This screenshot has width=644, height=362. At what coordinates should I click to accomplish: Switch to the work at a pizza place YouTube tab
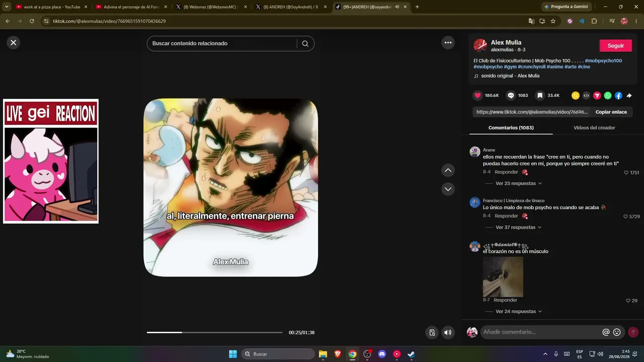point(52,7)
